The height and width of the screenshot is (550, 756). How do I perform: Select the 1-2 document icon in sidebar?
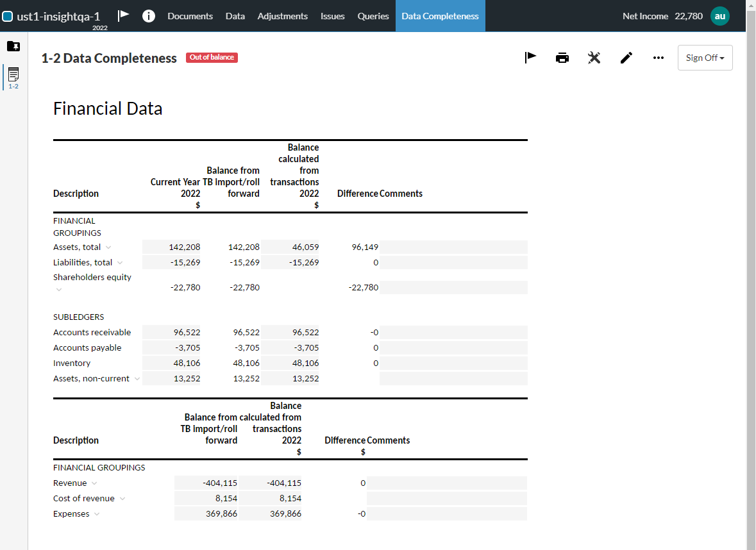[13, 76]
